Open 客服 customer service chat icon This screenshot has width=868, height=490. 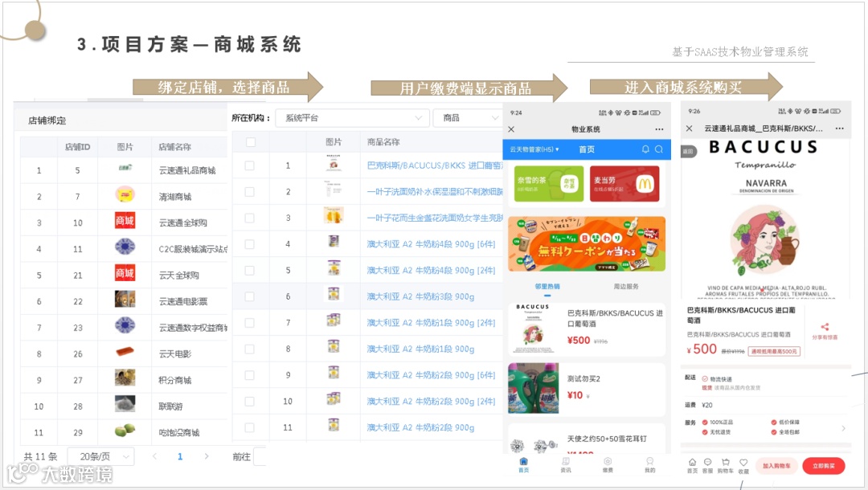click(707, 465)
